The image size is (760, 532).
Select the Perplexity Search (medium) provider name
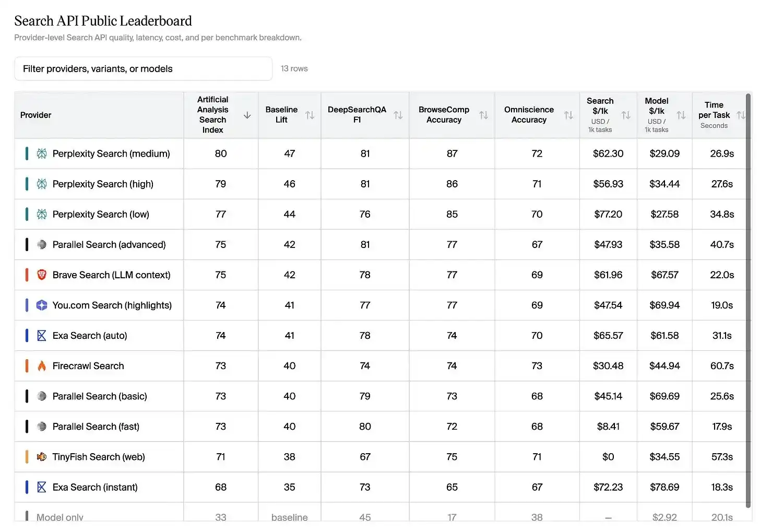click(x=111, y=153)
